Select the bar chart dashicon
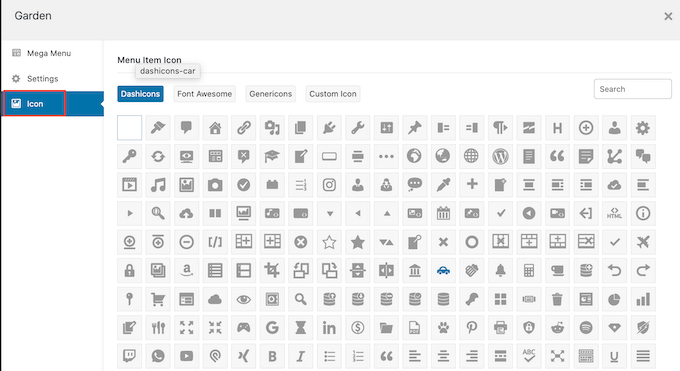The image size is (680, 371). tap(643, 299)
